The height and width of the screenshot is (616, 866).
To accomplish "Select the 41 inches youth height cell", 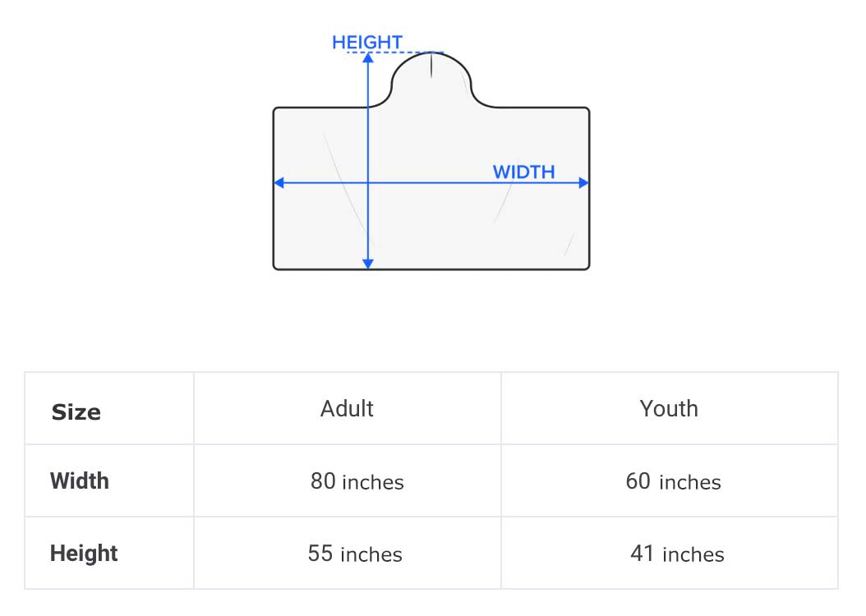I will tap(670, 553).
